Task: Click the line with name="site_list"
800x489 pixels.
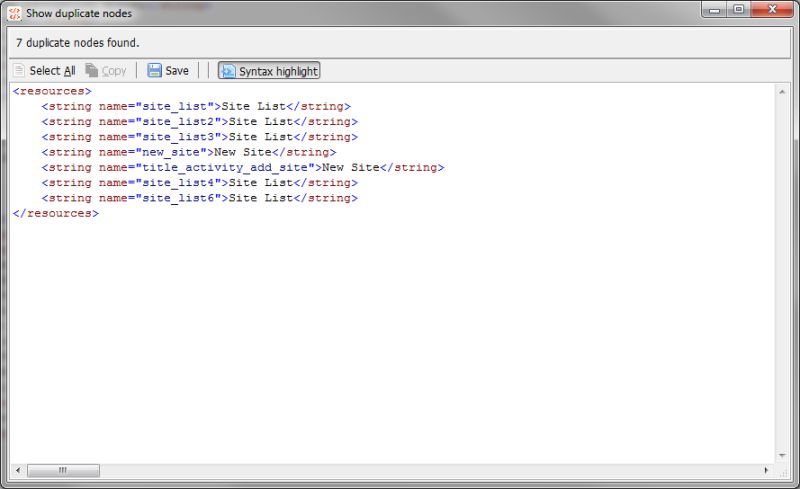Action: coord(196,107)
